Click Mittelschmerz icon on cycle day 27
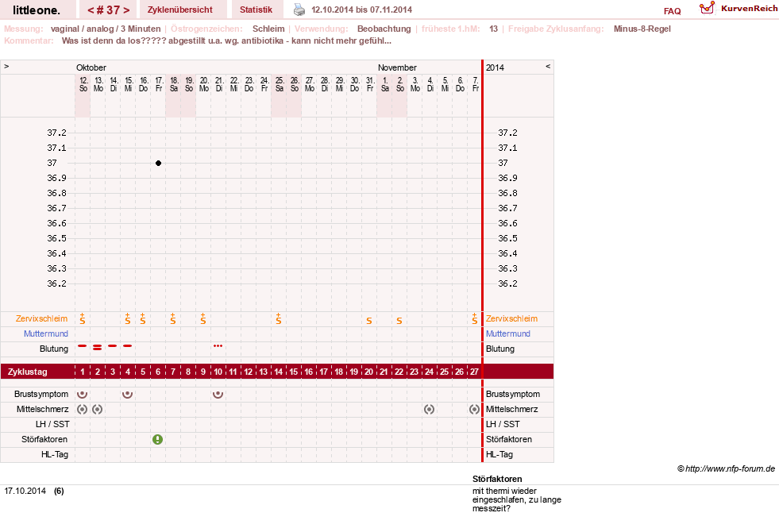 click(x=474, y=409)
